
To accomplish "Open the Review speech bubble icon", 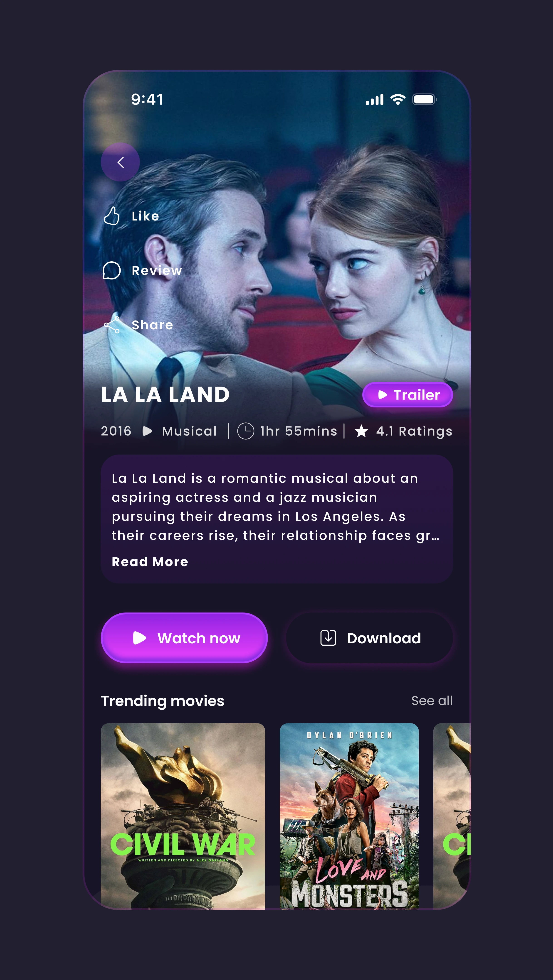I will click(x=111, y=270).
